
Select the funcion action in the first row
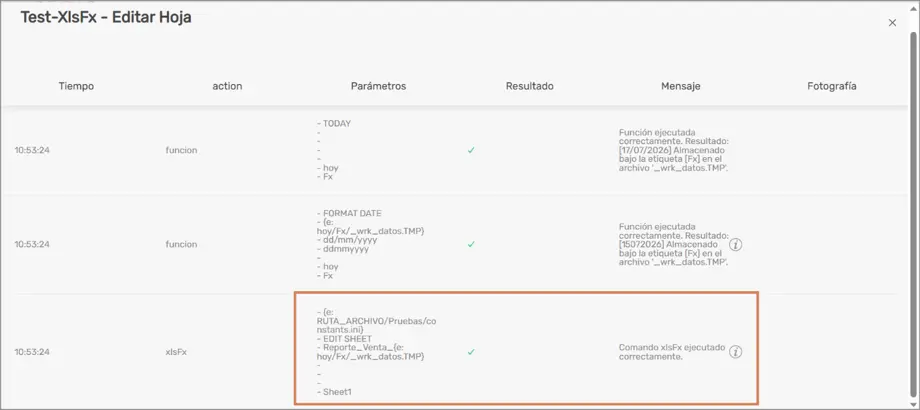[x=181, y=150]
